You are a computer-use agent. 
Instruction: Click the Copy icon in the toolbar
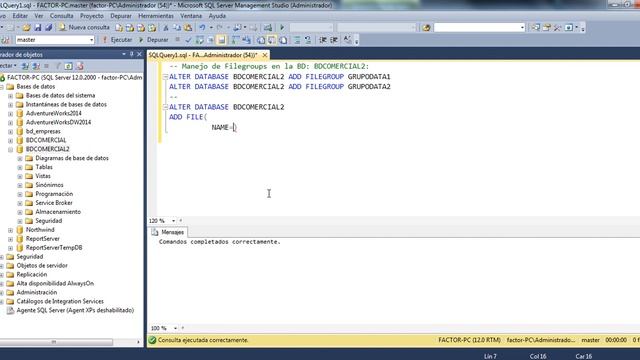[177, 28]
